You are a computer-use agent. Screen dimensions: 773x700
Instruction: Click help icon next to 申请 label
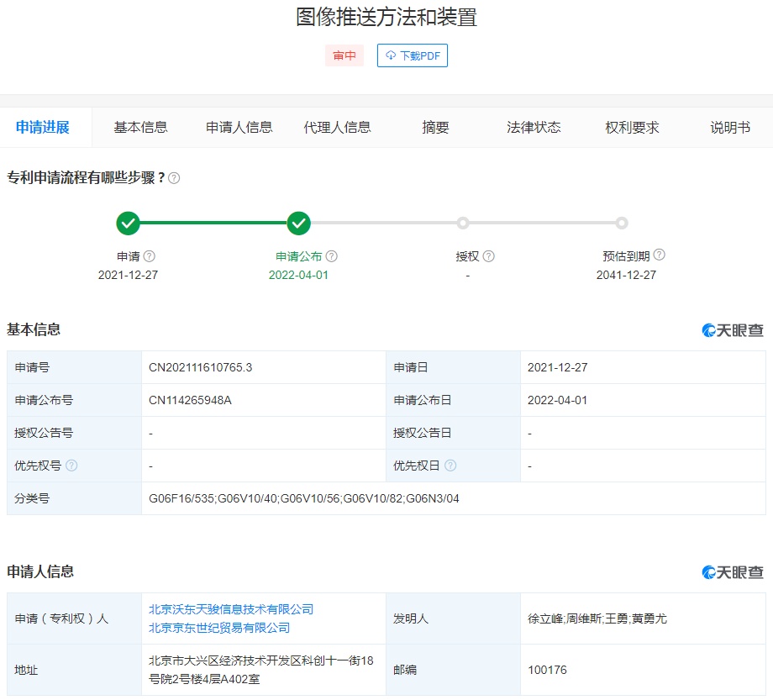point(149,256)
